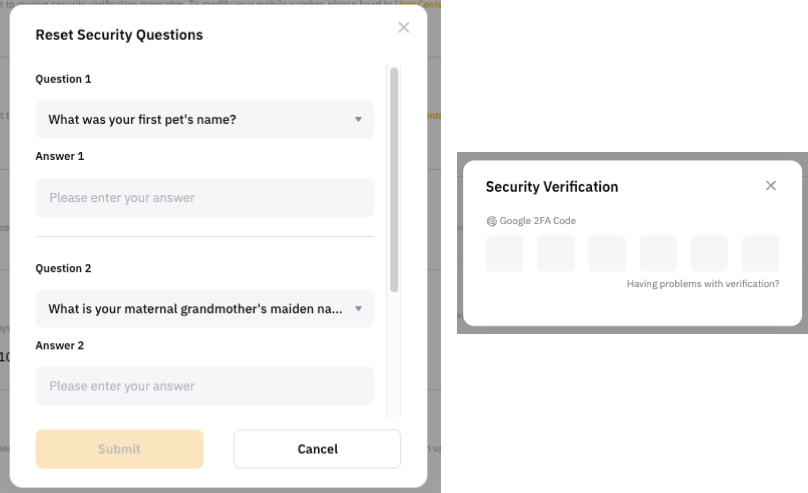Screen dimensions: 808x493
Task: Click the Question 1 dropdown arrow
Action: [358, 120]
